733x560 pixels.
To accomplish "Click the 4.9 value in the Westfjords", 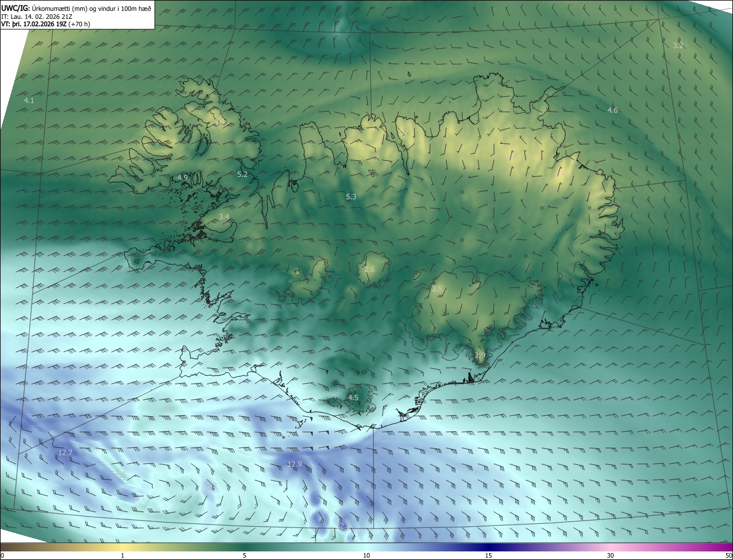I will tap(183, 178).
